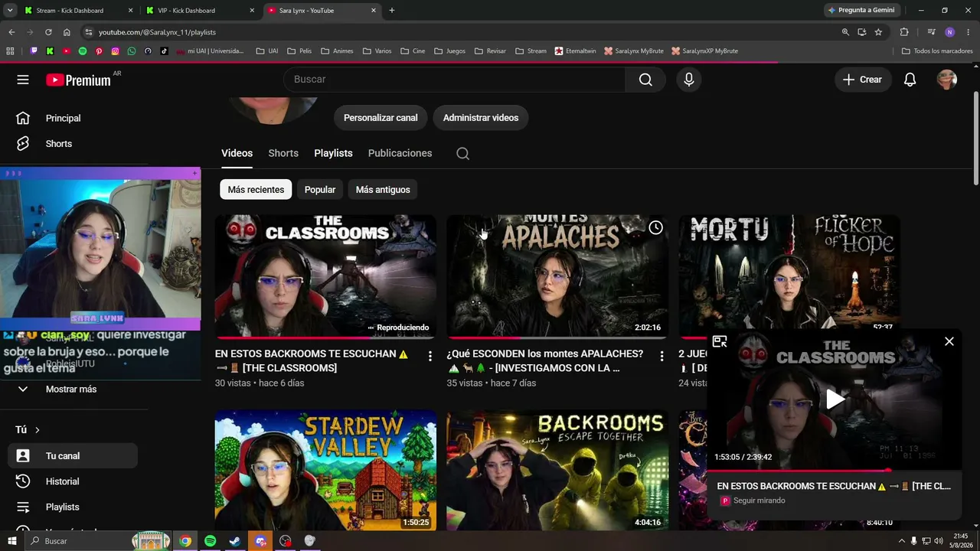The image size is (980, 551).
Task: Open the Twitch bookmark icon
Action: 34,51
